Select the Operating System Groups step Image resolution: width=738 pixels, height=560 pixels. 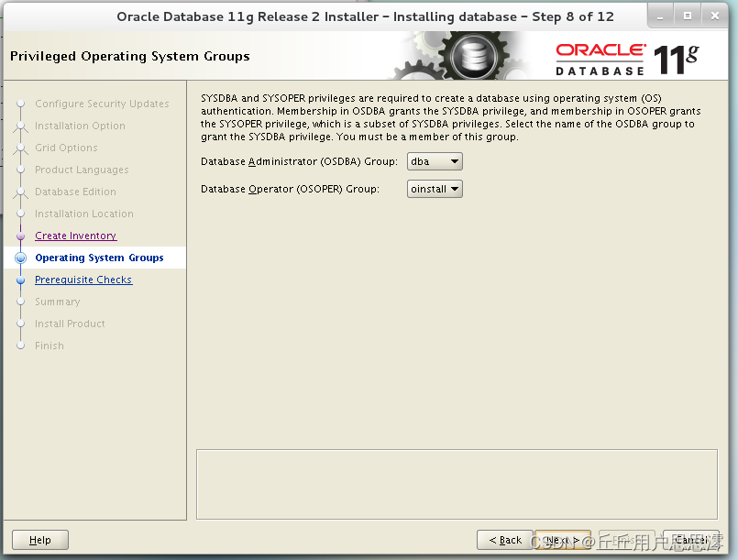coord(99,258)
